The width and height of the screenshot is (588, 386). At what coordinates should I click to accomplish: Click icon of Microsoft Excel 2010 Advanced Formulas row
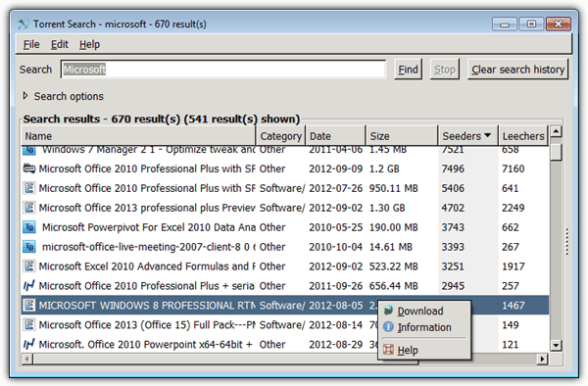[29, 266]
